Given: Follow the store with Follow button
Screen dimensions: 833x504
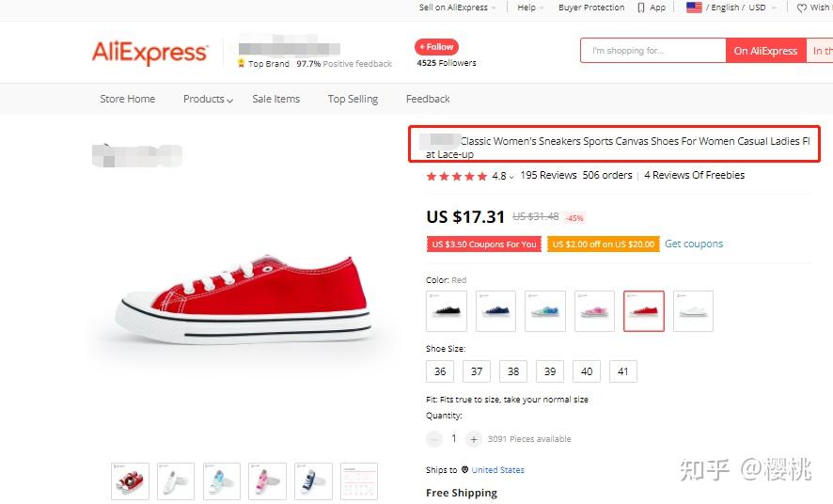Looking at the screenshot, I should 436,47.
